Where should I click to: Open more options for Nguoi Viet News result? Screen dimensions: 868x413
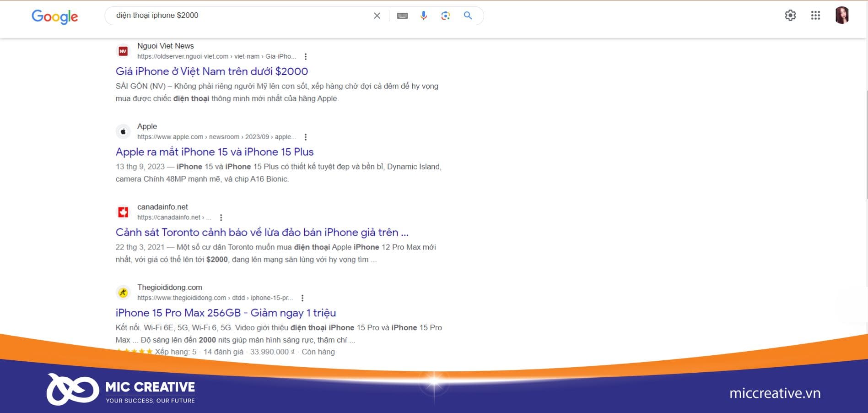pyautogui.click(x=306, y=57)
